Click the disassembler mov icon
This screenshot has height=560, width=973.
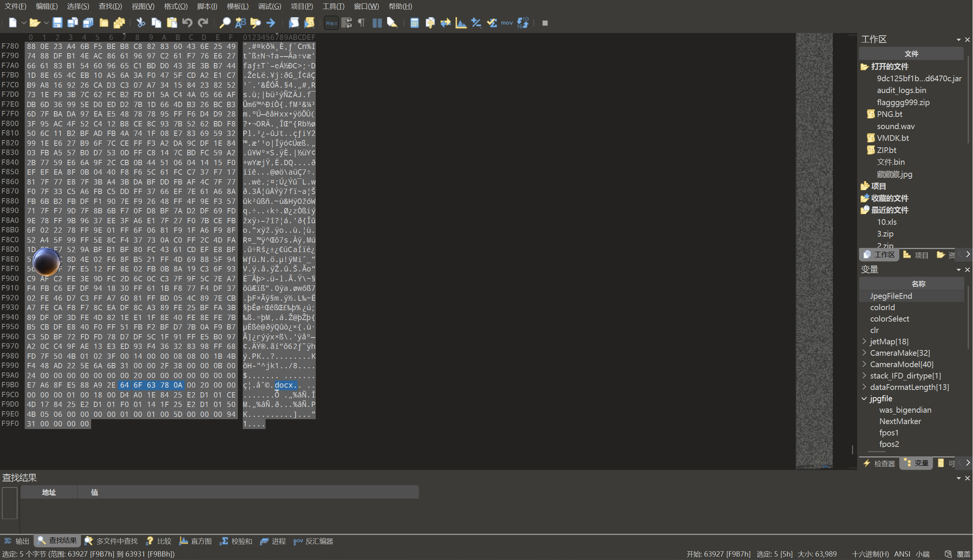tap(507, 23)
